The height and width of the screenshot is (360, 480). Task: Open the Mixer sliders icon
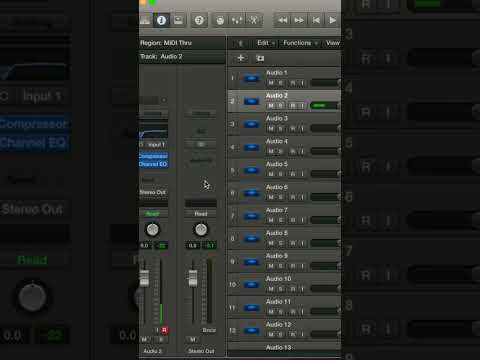click(237, 21)
